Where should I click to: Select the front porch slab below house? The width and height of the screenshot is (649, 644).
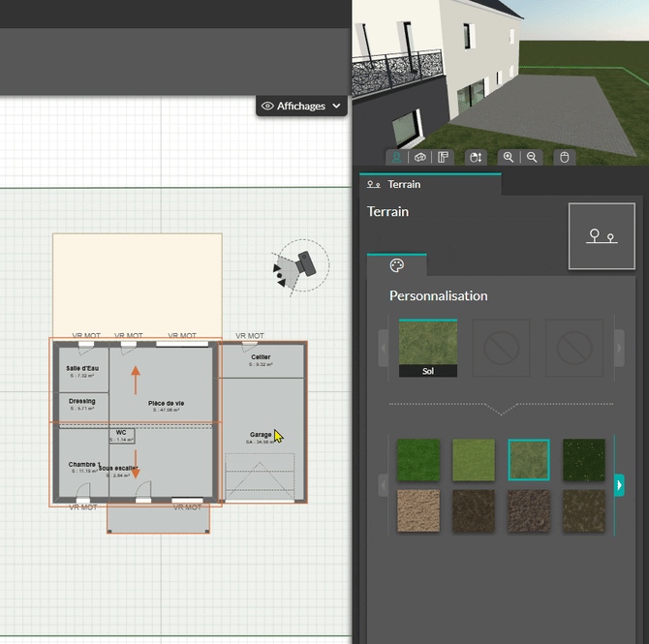[x=159, y=519]
